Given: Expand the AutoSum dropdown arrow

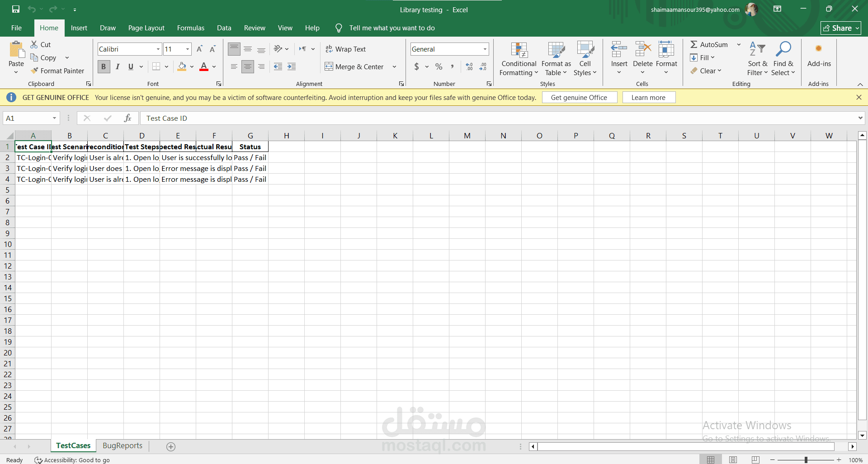Looking at the screenshot, I should pyautogui.click(x=739, y=44).
